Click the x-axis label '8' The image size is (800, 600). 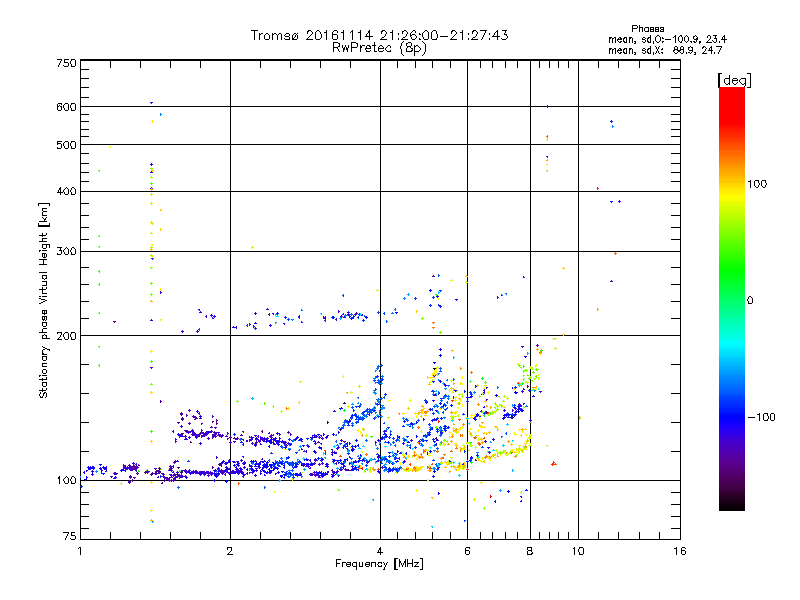click(x=530, y=551)
